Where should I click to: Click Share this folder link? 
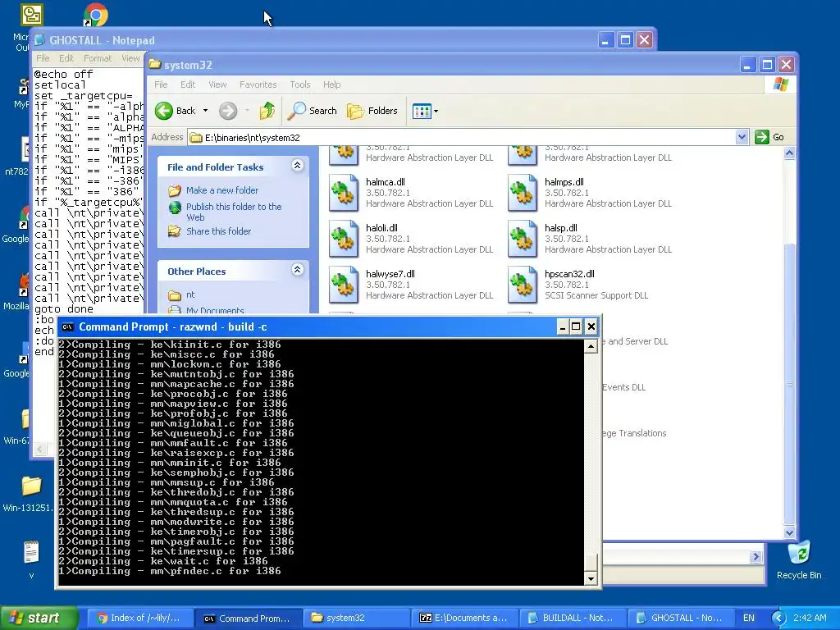(218, 231)
